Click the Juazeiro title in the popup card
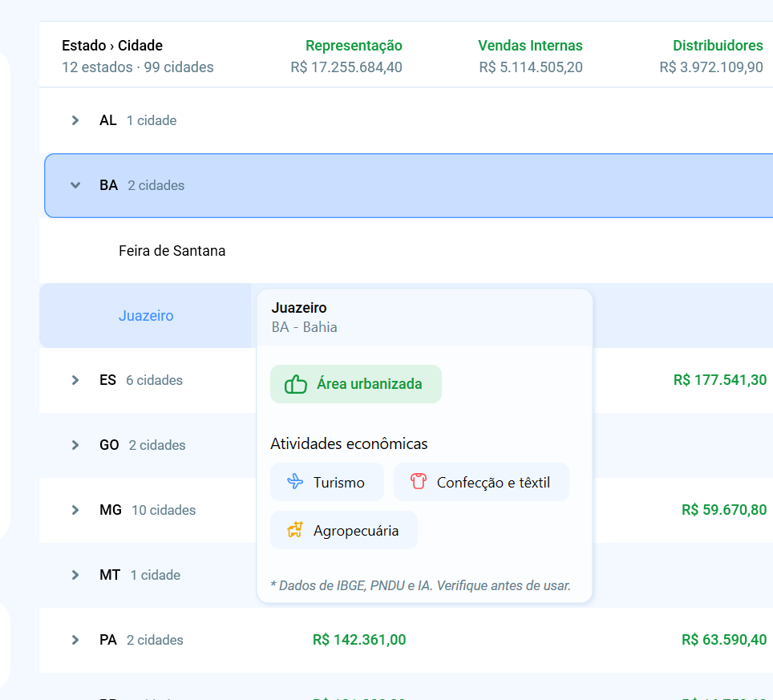Image resolution: width=773 pixels, height=700 pixels. click(x=299, y=308)
